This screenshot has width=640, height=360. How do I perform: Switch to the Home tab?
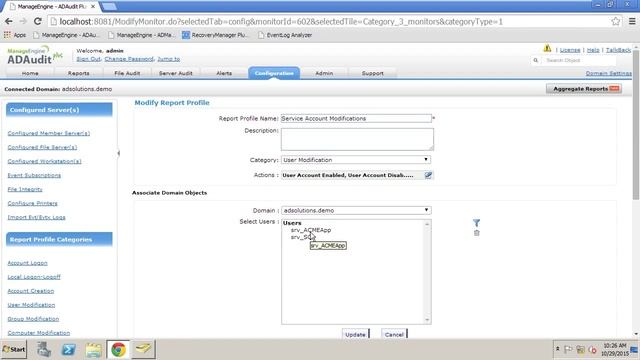(30, 73)
